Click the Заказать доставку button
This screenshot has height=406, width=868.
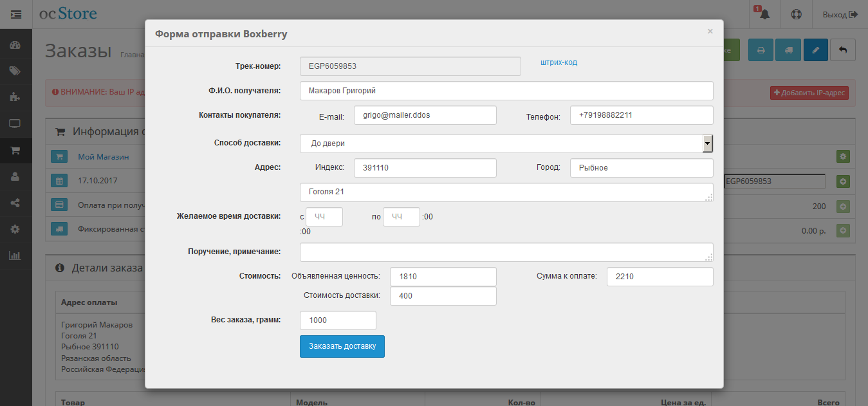(x=342, y=346)
